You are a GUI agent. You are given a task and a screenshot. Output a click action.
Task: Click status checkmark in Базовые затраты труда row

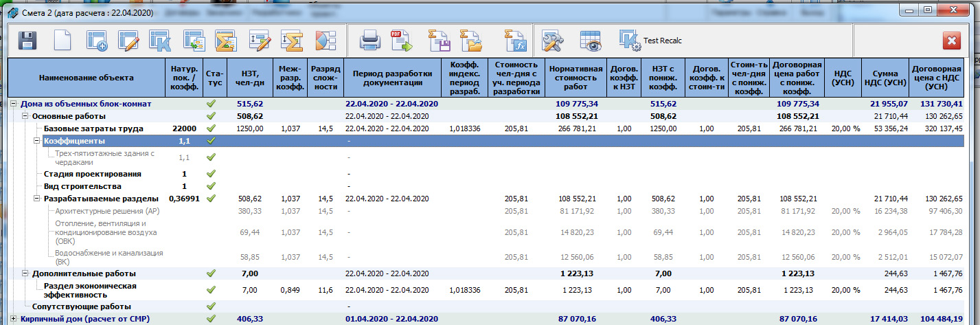click(212, 128)
